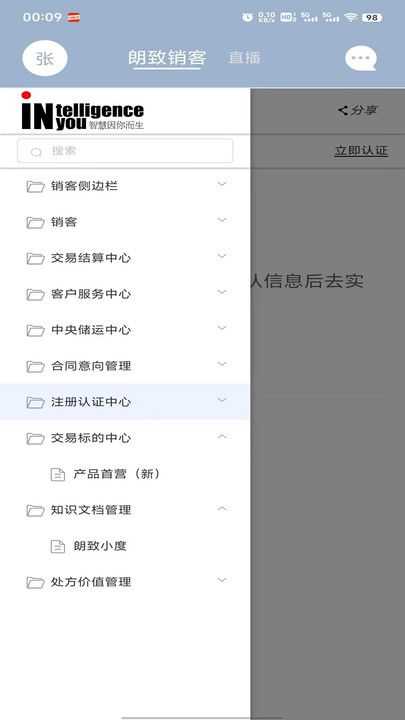Select the 朗致销客 tab
This screenshot has height=720, width=405.
(x=167, y=58)
